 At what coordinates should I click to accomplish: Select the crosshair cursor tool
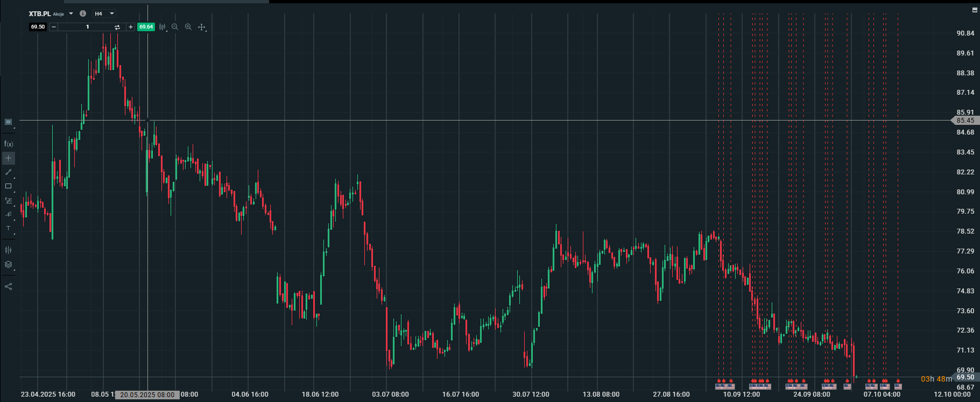click(x=8, y=158)
